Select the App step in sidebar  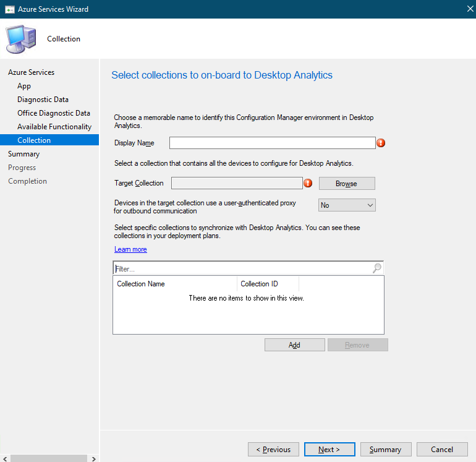pos(24,86)
